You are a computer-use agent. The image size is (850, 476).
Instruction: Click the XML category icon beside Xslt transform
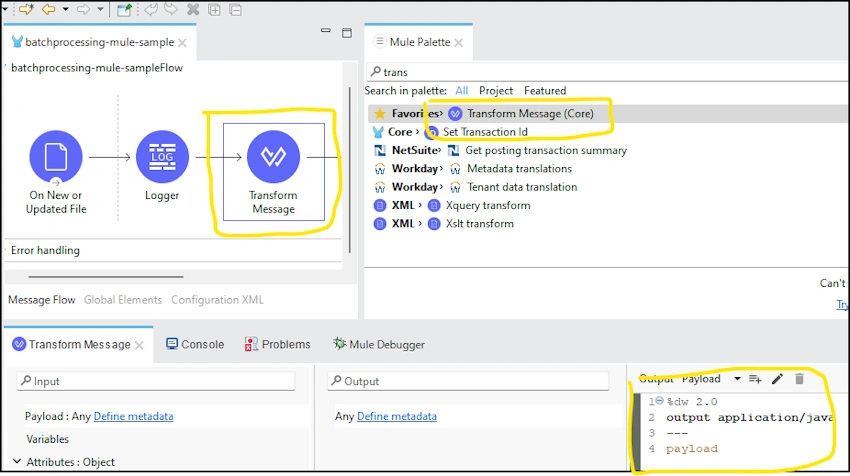click(380, 224)
